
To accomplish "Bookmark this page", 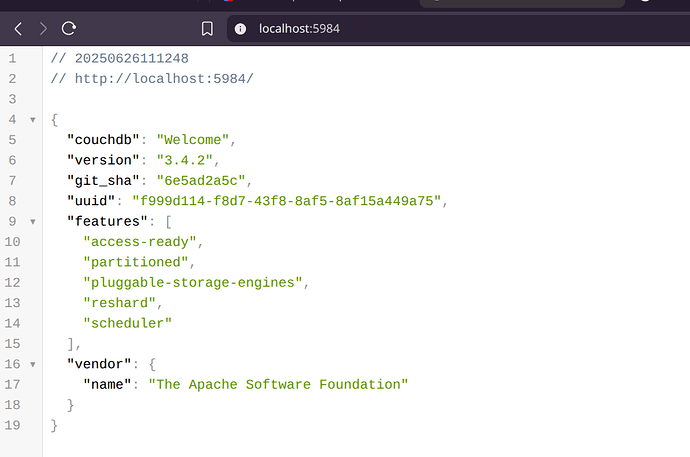I will click(x=207, y=29).
